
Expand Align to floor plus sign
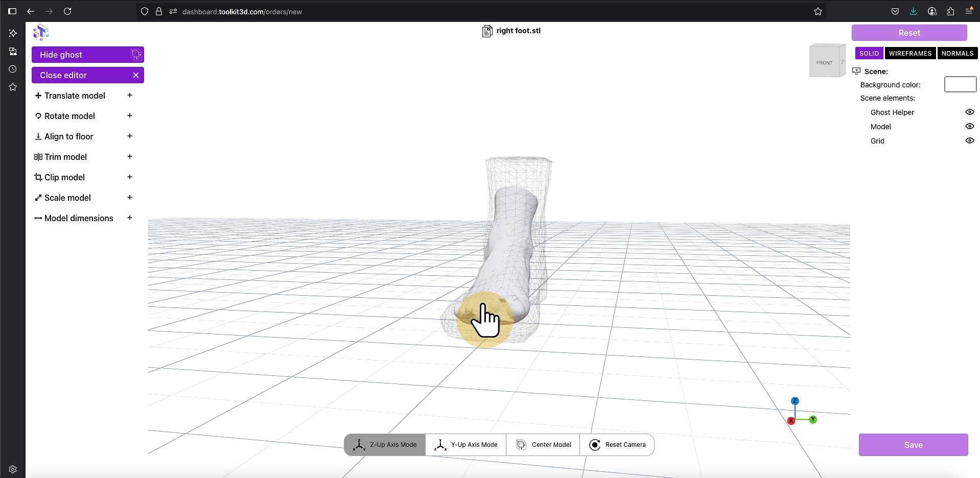tap(130, 136)
